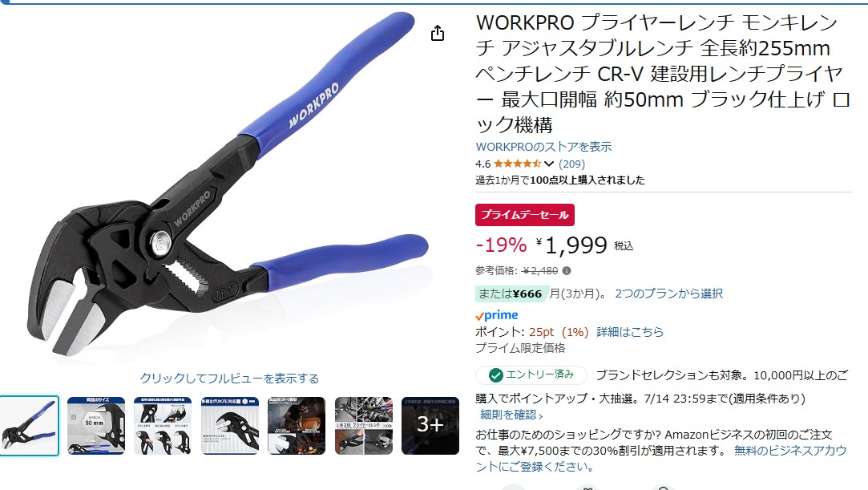Select the 50 mm size thumbnail

96,426
